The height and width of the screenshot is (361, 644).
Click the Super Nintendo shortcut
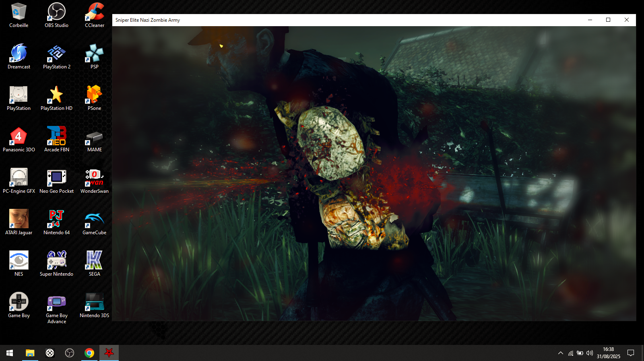click(x=57, y=264)
